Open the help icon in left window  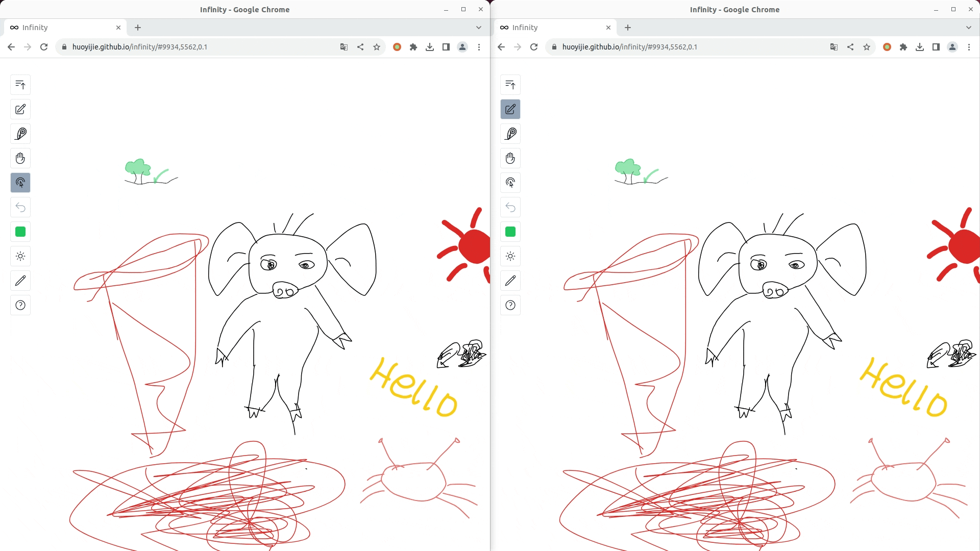pyautogui.click(x=20, y=305)
